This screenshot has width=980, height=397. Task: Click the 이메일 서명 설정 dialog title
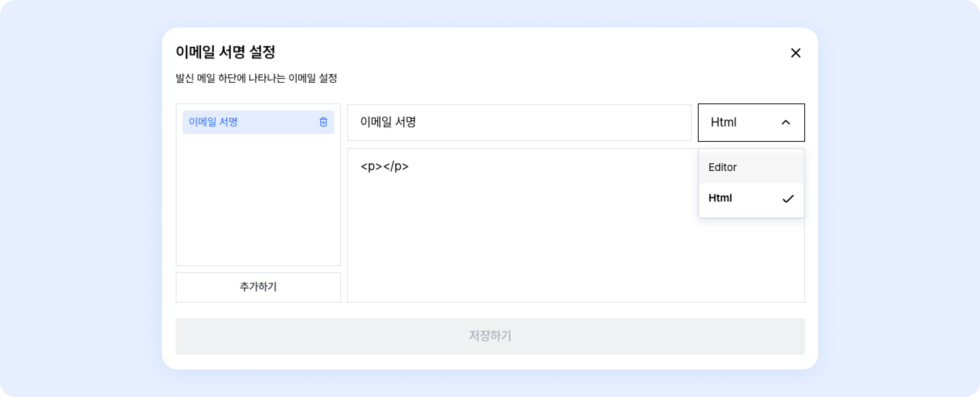(225, 52)
